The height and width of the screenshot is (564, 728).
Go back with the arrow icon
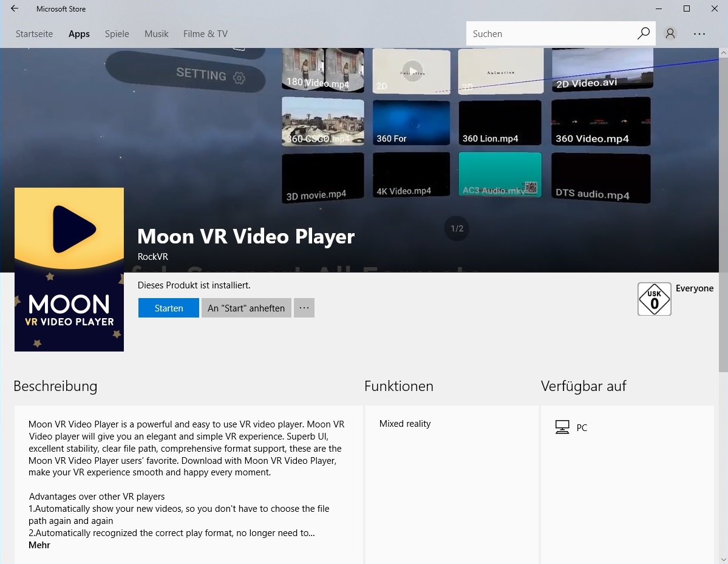15,8
